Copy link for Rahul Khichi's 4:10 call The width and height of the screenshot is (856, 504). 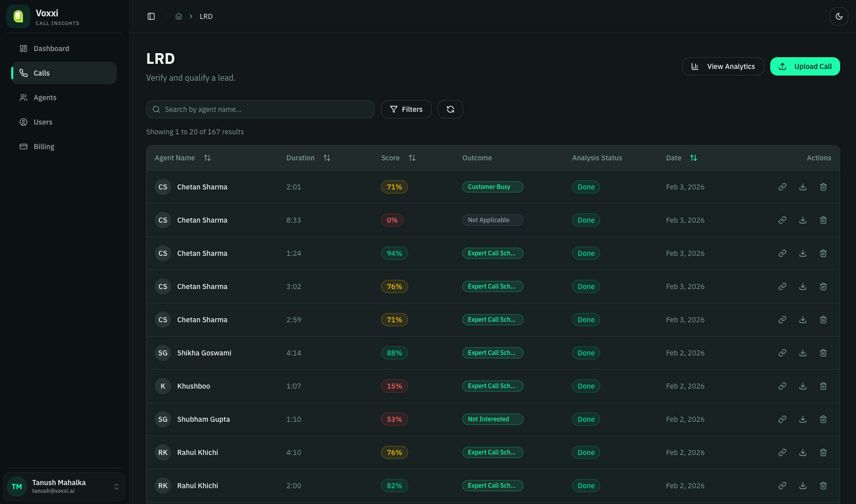coord(782,452)
